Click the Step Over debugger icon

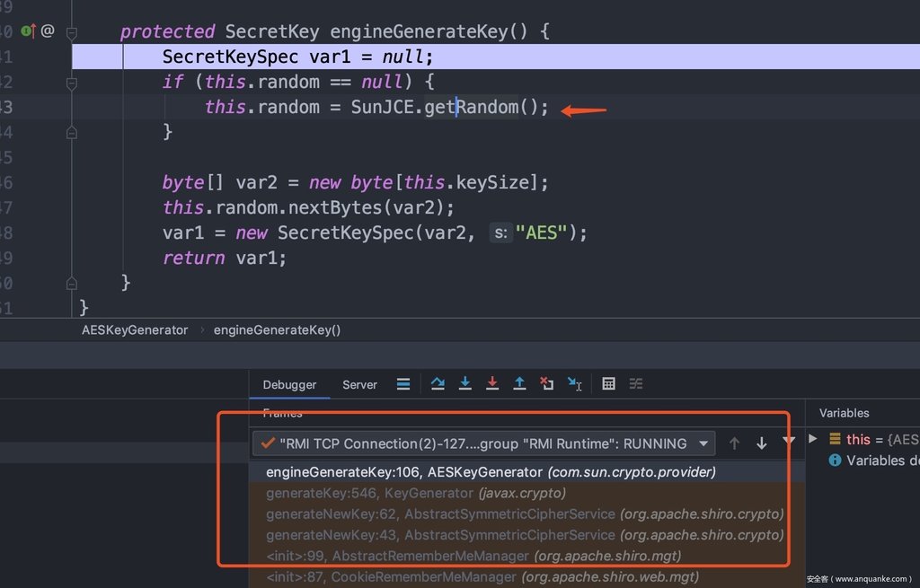[x=438, y=384]
